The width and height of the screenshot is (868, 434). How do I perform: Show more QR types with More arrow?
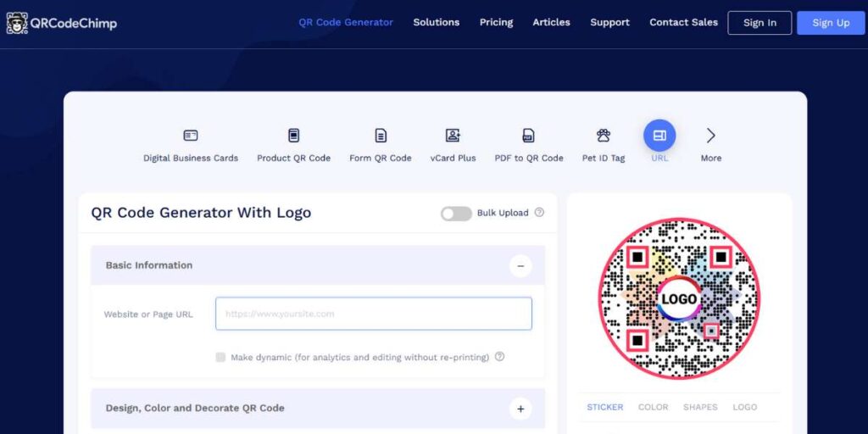[710, 136]
